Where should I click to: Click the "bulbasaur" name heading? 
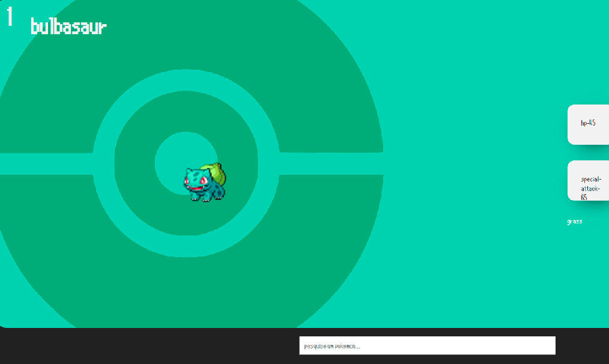[68, 26]
